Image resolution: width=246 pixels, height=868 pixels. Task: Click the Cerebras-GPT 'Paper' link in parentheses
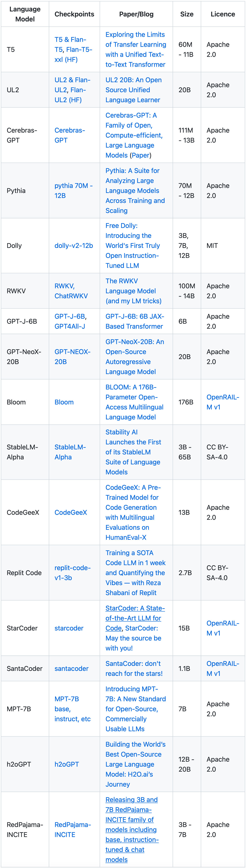140,155
